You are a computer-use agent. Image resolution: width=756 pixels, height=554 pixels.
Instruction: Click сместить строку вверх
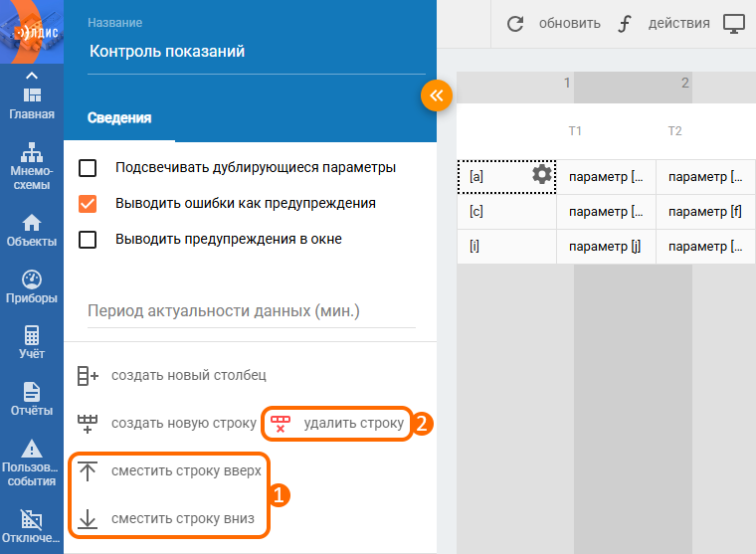pyautogui.click(x=186, y=470)
